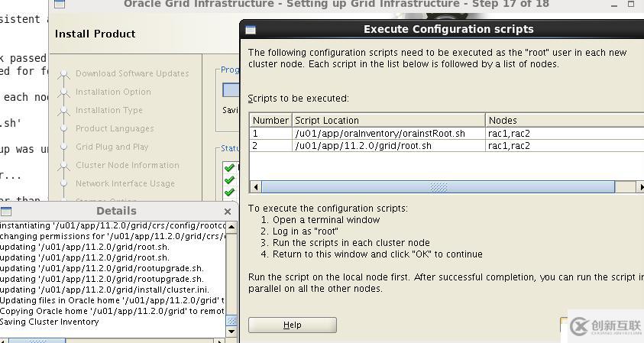Click the Details horizontal scrollbar thumb
The image size is (644, 343).
pos(37,341)
